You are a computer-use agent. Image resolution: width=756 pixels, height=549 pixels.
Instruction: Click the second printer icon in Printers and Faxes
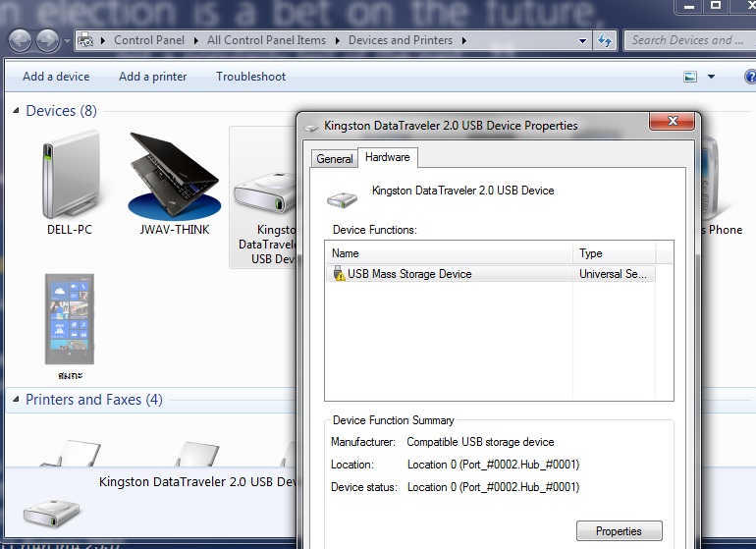196,454
